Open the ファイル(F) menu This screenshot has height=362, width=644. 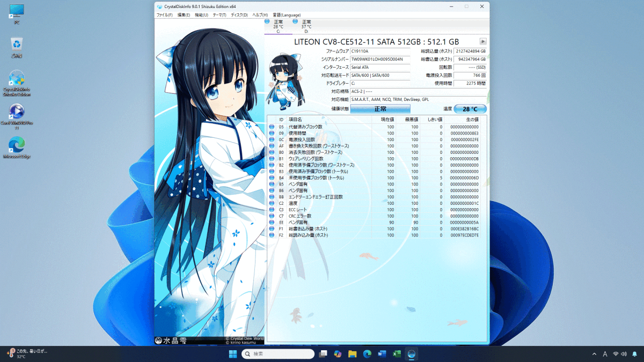coord(164,15)
